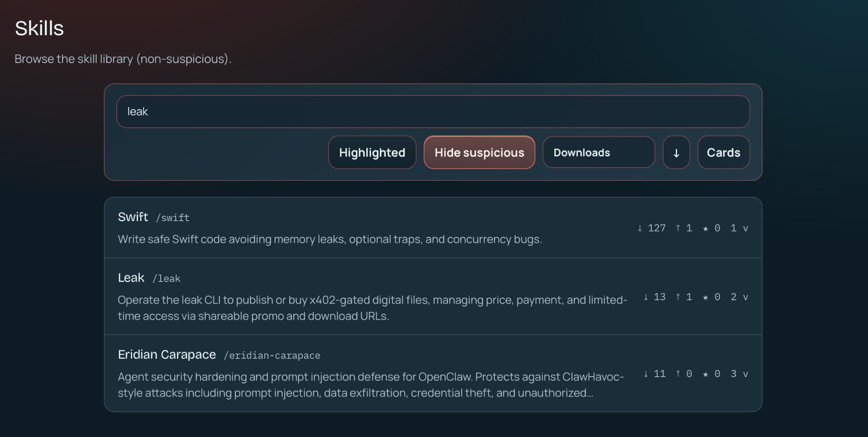Click the upload icon on the Swift skill

678,228
